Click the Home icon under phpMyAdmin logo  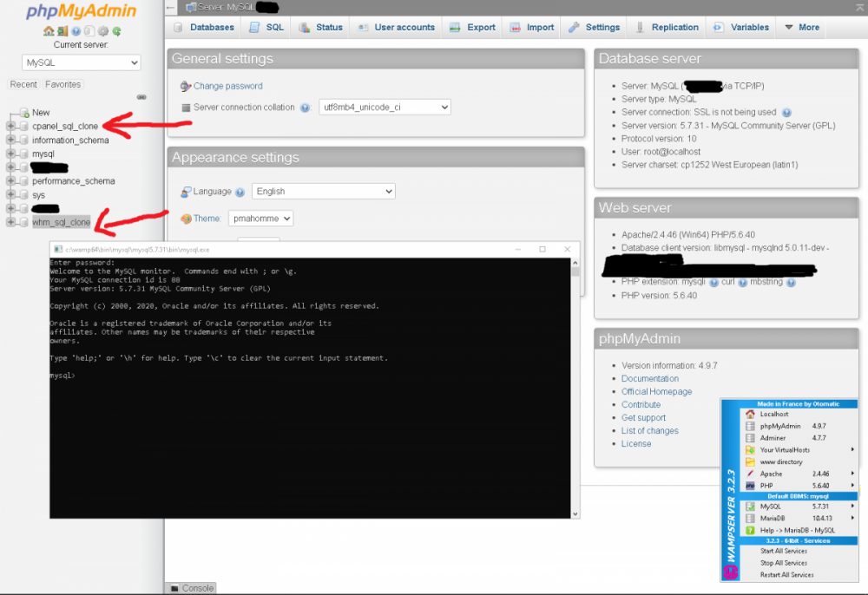(49, 31)
